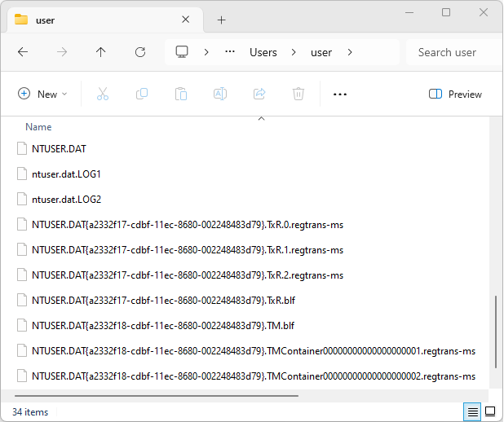The width and height of the screenshot is (504, 422).
Task: Open a new tab with plus button
Action: point(221,20)
